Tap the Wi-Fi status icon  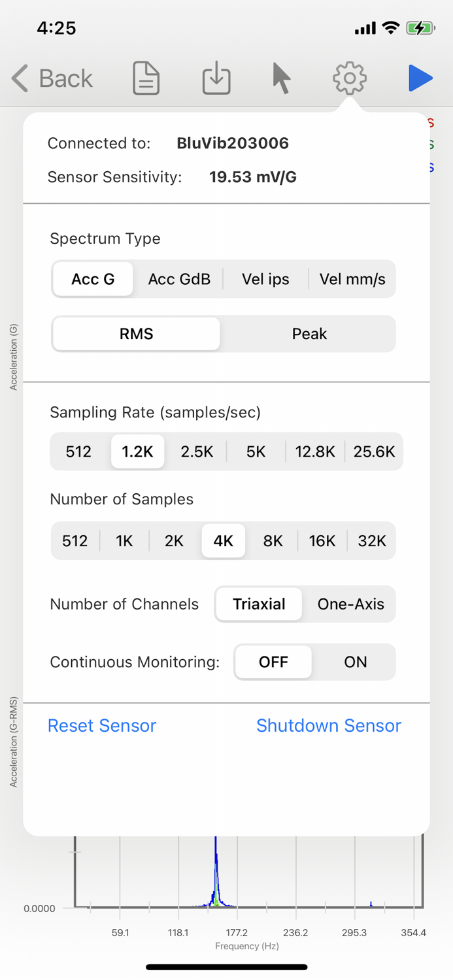tap(391, 28)
